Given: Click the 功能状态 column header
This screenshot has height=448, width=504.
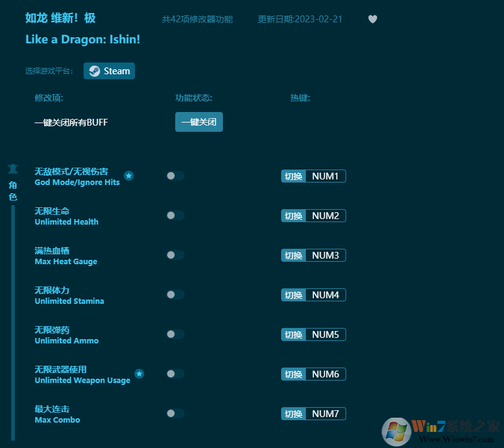Looking at the screenshot, I should coord(194,98).
